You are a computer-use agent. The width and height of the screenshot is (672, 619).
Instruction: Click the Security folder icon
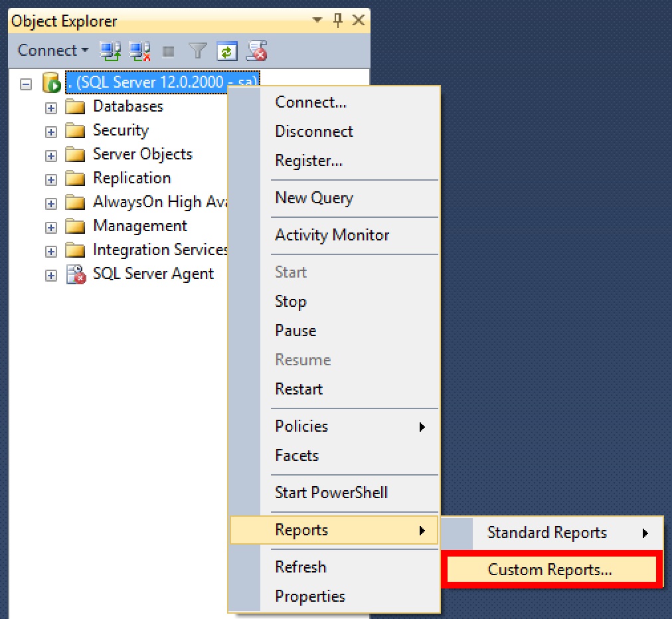[75, 131]
